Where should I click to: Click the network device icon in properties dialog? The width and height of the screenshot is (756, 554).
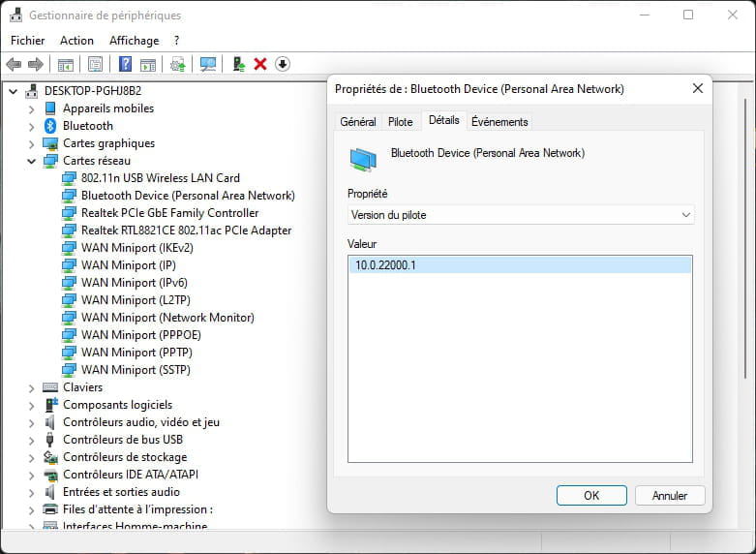[x=363, y=160]
